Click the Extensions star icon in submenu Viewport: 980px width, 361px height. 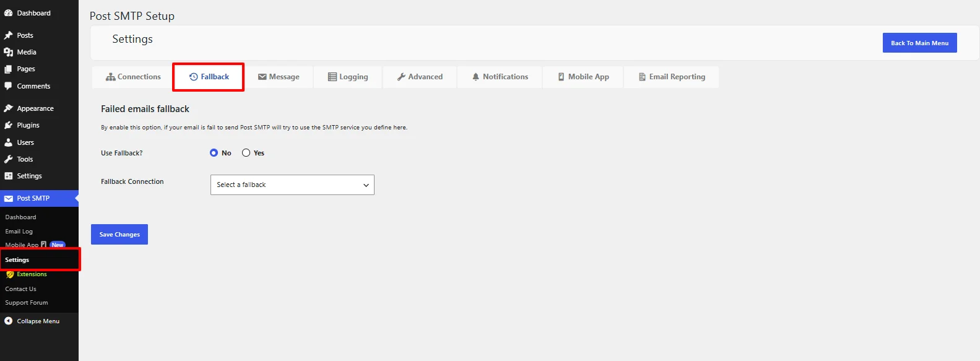(10, 274)
